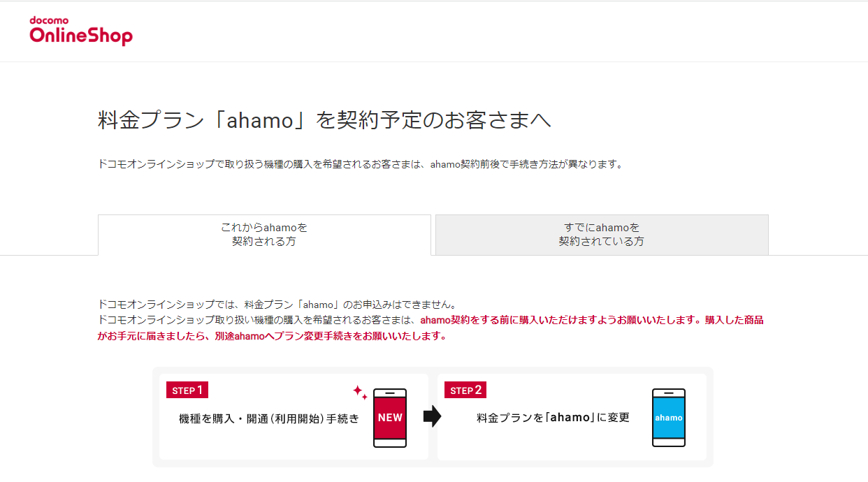The image size is (868, 482).
Task: Click the STEP 2 red badge
Action: pos(465,390)
